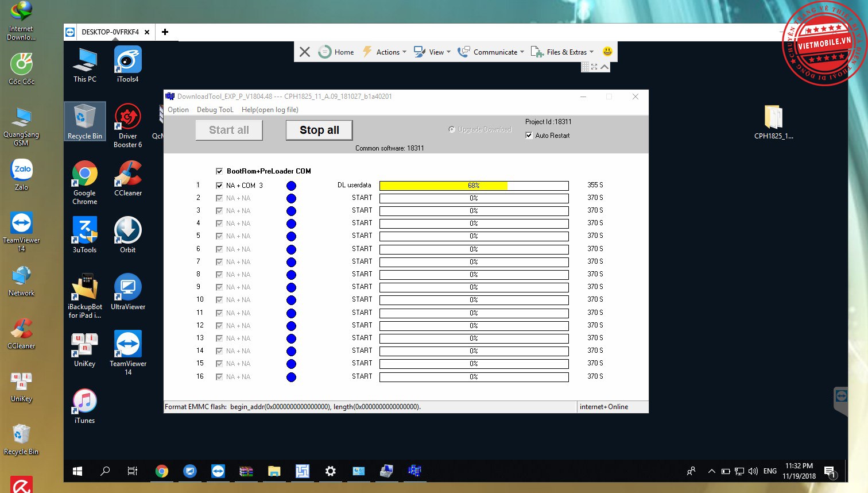
Task: Add new TeamViewer session tab
Action: (165, 32)
